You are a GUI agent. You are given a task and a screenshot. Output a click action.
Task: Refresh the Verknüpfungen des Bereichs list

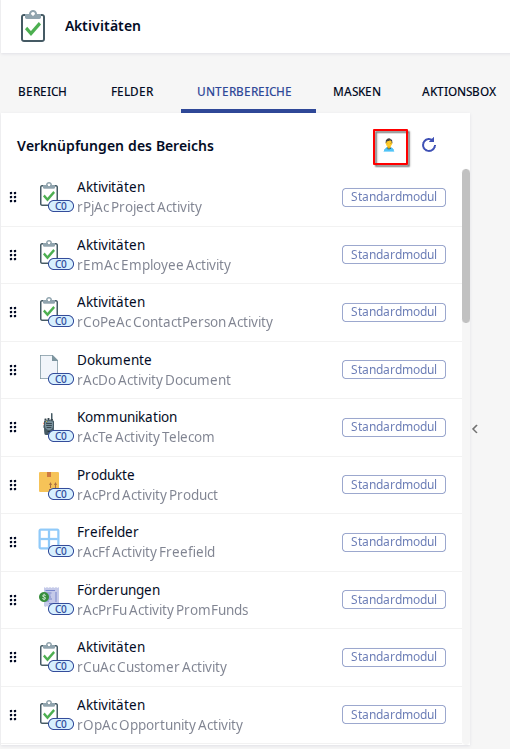pyautogui.click(x=429, y=145)
